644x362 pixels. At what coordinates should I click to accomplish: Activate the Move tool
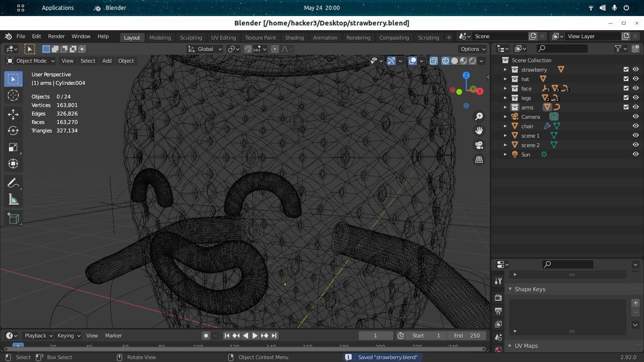[x=13, y=114]
